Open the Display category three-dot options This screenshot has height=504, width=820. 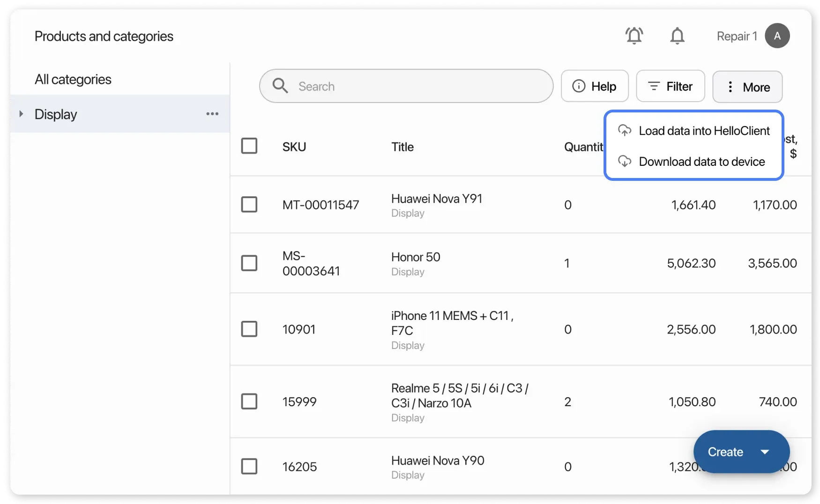click(212, 114)
